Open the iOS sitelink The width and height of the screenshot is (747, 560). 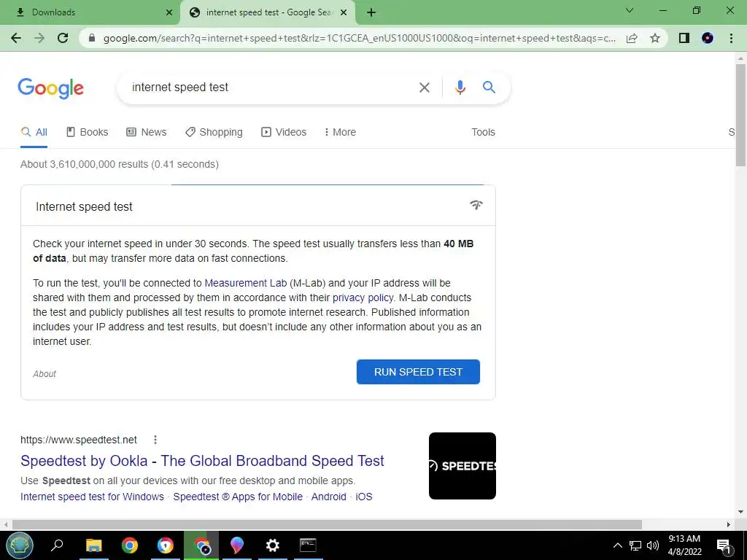click(x=364, y=497)
